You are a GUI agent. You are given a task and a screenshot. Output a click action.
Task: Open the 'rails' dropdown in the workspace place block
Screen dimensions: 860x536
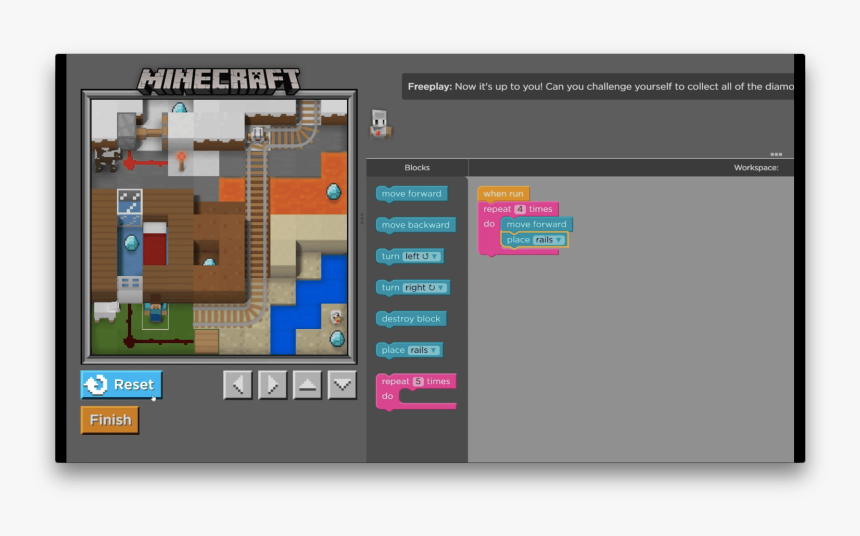tap(548, 240)
